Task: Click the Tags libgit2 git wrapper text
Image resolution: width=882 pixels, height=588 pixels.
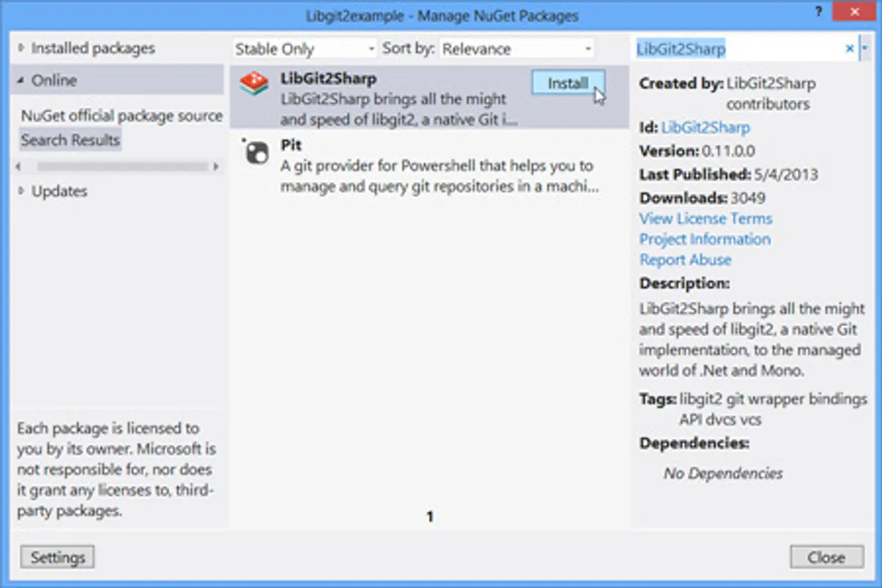Action: click(753, 409)
